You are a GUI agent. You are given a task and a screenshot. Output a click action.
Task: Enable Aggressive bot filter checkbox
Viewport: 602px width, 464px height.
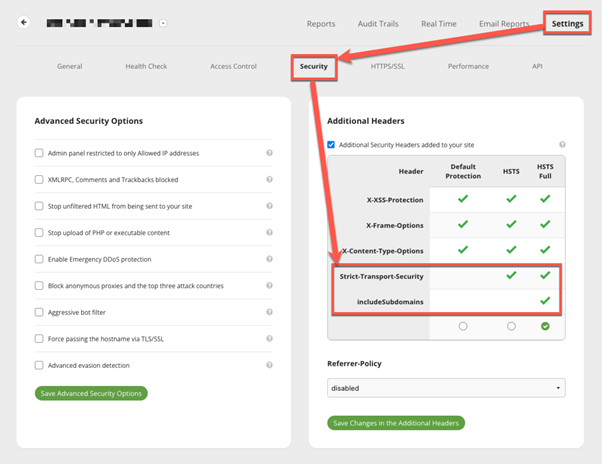pos(39,312)
